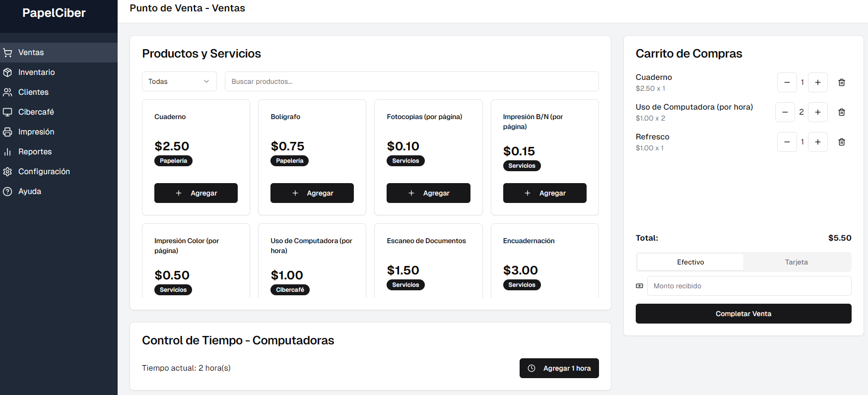The image size is (868, 395).
Task: Click the PapelCiber logo title
Action: click(x=54, y=13)
